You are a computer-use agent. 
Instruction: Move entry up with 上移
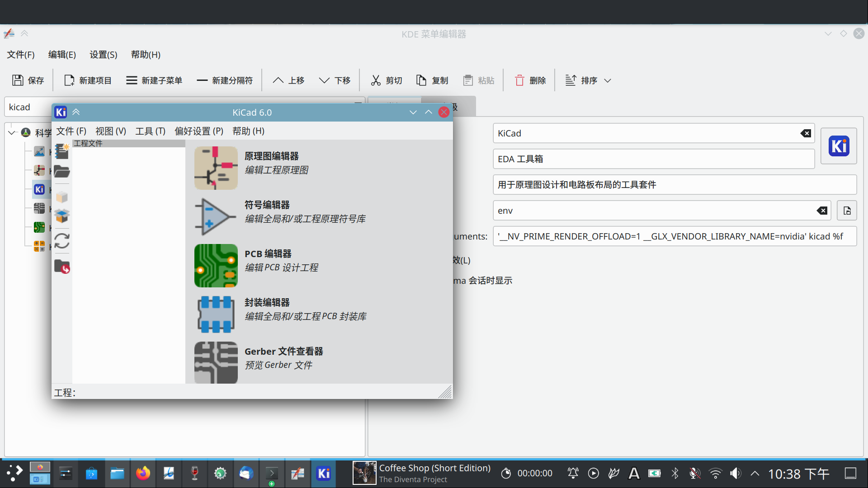click(288, 80)
